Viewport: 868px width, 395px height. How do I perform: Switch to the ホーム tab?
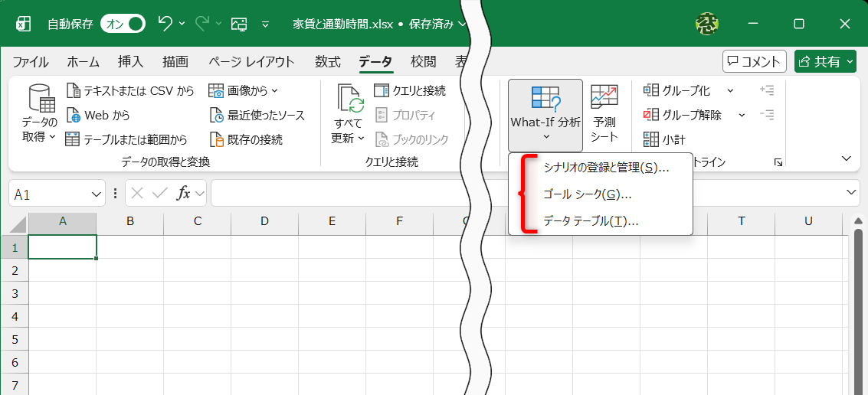[x=83, y=61]
